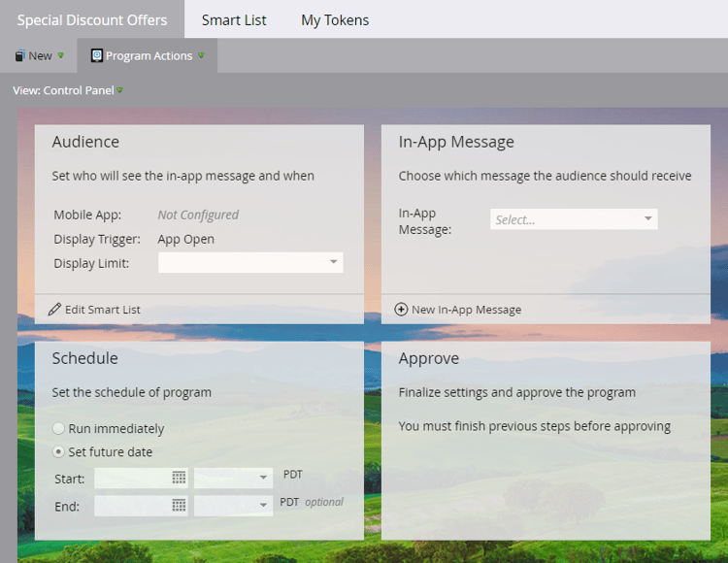The width and height of the screenshot is (728, 563).
Task: Click the green arrow beside Program Actions
Action: (201, 55)
